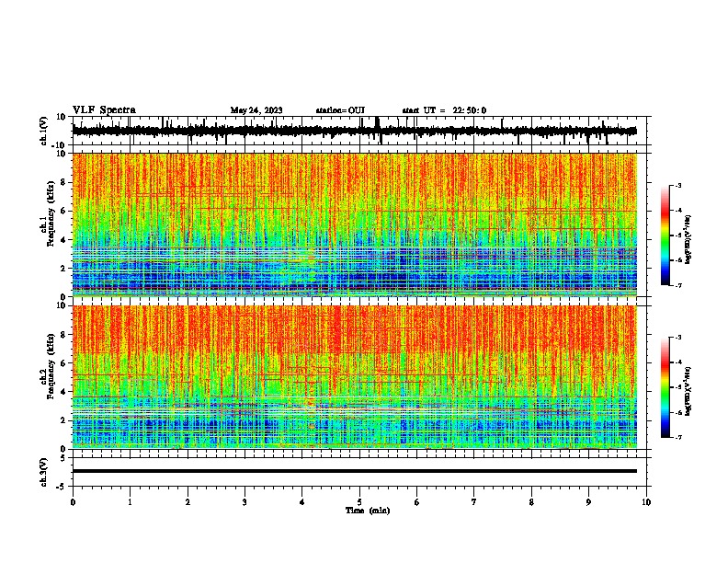The image size is (728, 563).
Task: Click the "ch.3(V)" axis label
Action: point(44,472)
